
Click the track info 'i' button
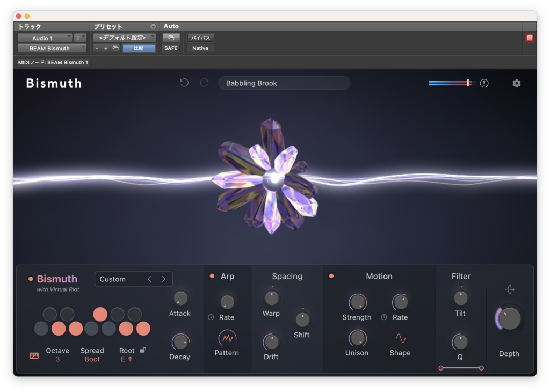click(80, 38)
